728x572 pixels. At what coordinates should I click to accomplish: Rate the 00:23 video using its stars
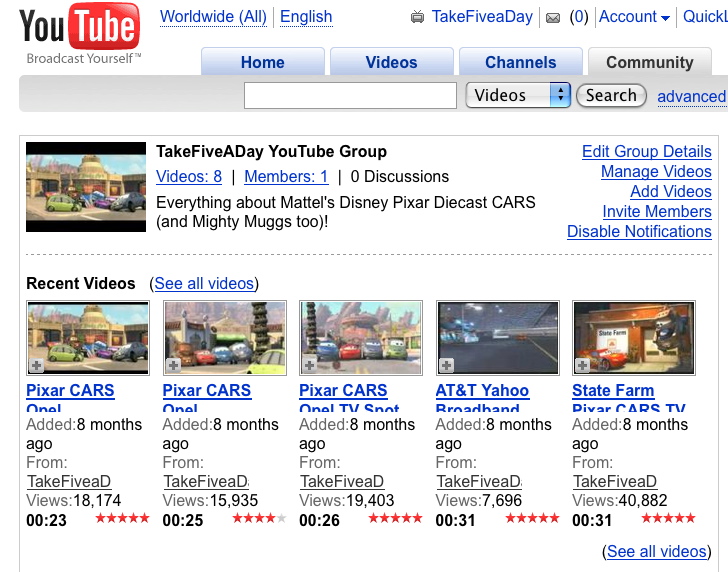point(123,518)
